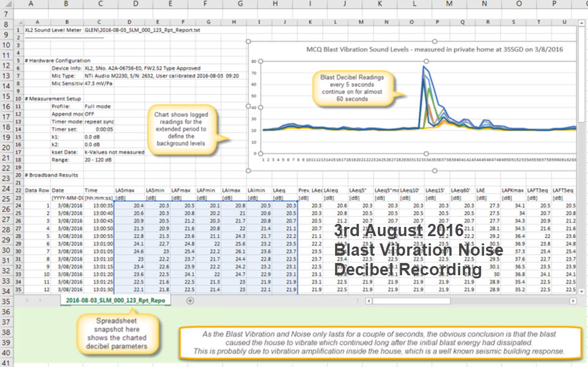Click the LAFmin column heading cell
Image resolution: width=588 pixels, height=367 pixels.
[208, 190]
